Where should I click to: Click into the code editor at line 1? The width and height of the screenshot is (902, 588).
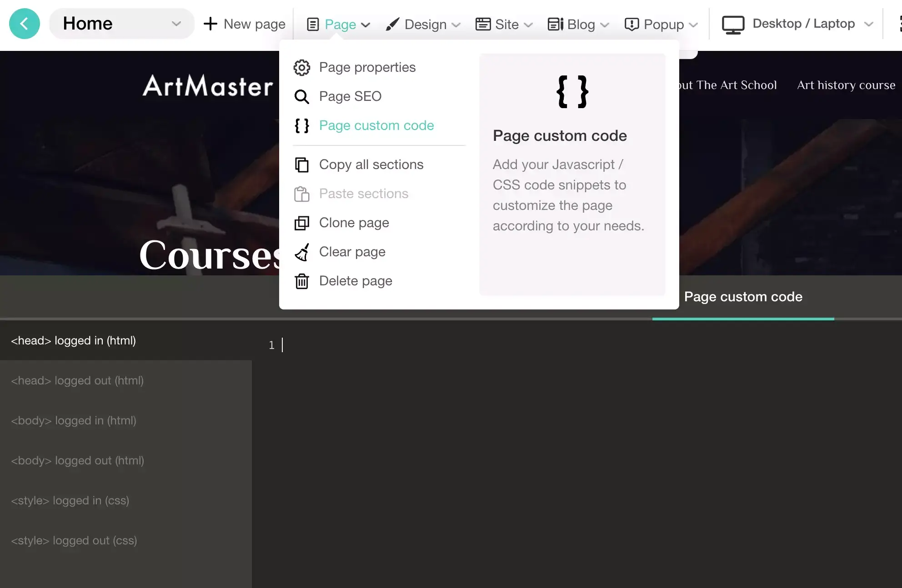click(x=591, y=345)
